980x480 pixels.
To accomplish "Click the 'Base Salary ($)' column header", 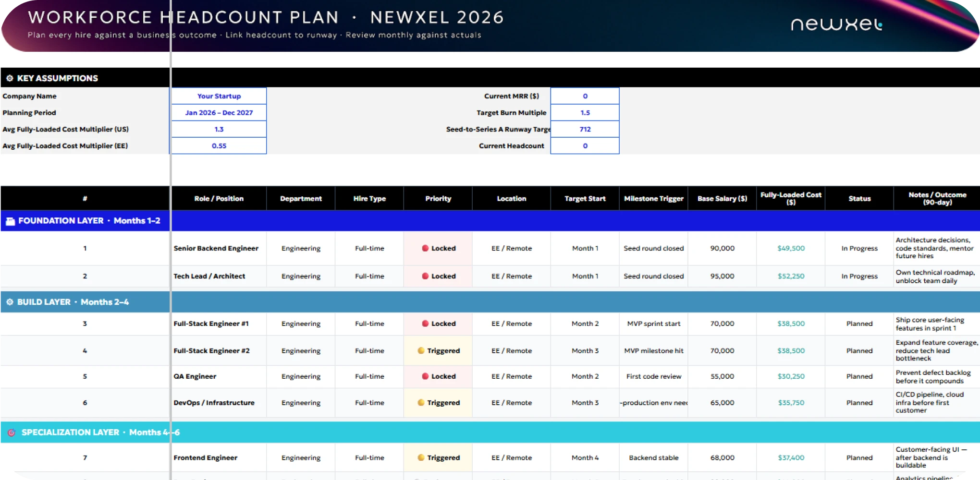I will pyautogui.click(x=723, y=198).
